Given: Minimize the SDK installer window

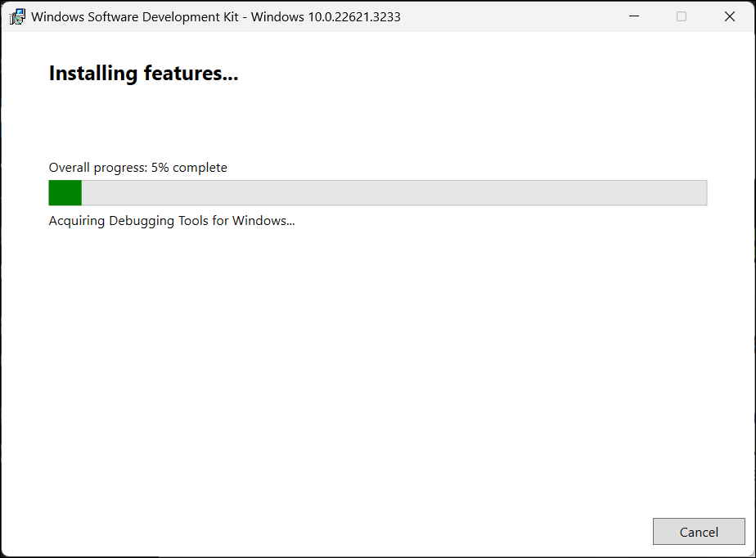Looking at the screenshot, I should point(634,16).
